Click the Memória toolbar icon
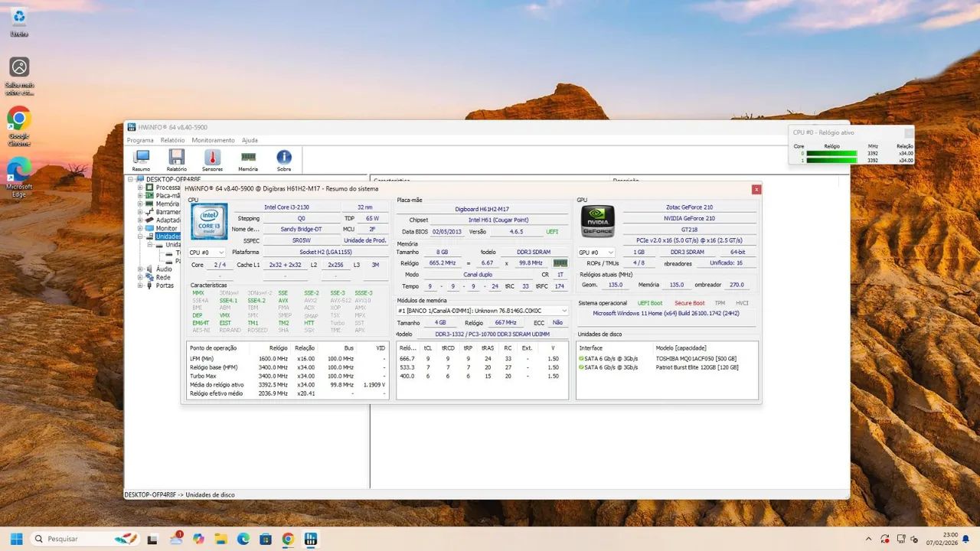The image size is (980, 551). 247,159
